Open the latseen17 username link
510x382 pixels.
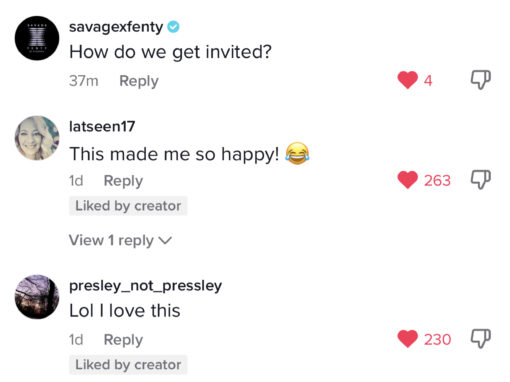(102, 126)
